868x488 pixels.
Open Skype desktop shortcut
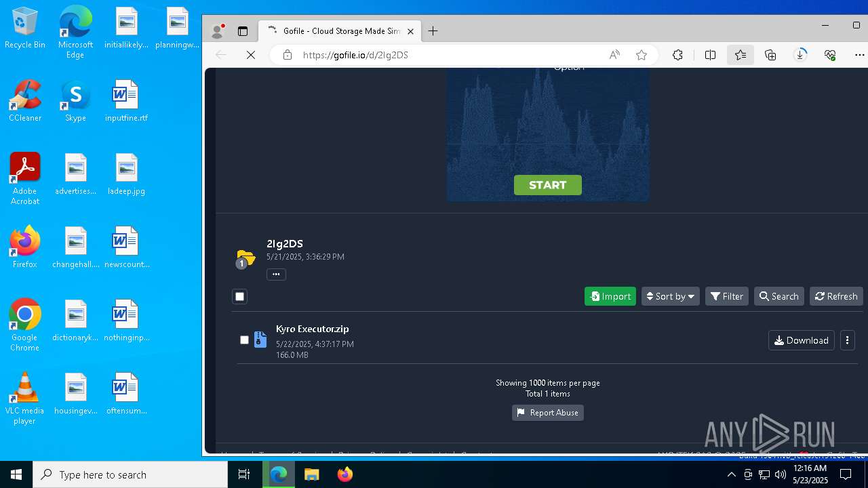(75, 102)
